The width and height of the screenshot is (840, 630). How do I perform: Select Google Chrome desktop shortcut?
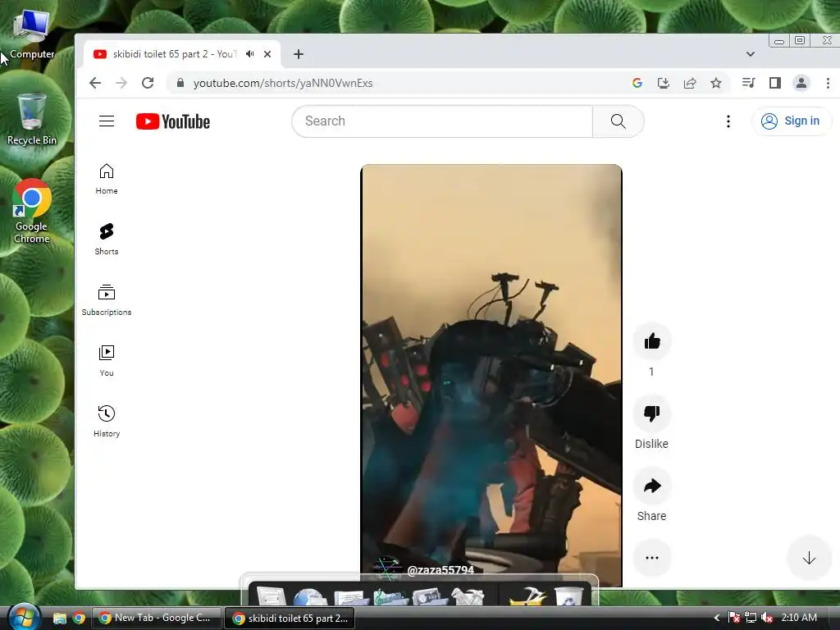point(32,211)
